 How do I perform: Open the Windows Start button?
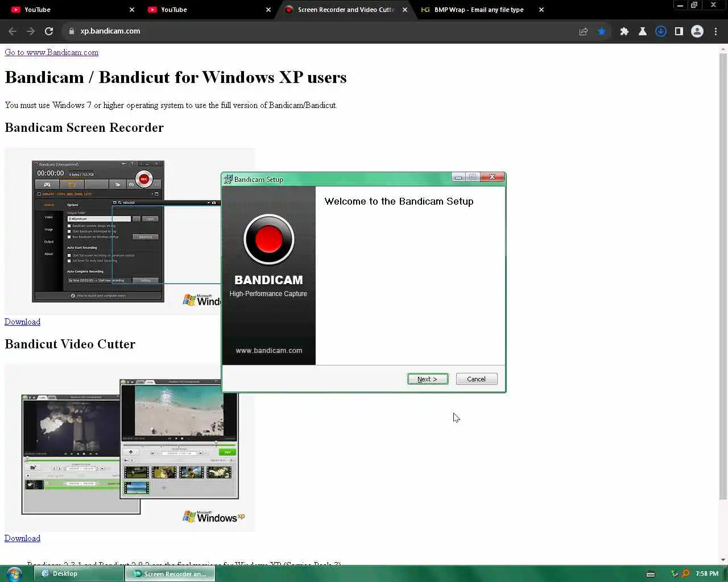(14, 573)
